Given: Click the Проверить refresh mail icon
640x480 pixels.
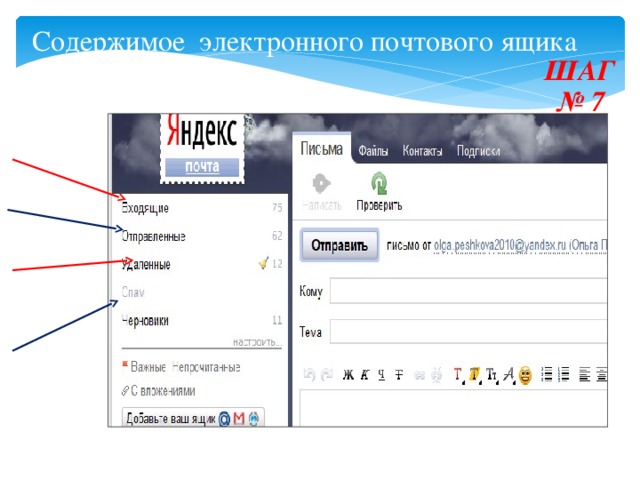Looking at the screenshot, I should (x=379, y=184).
